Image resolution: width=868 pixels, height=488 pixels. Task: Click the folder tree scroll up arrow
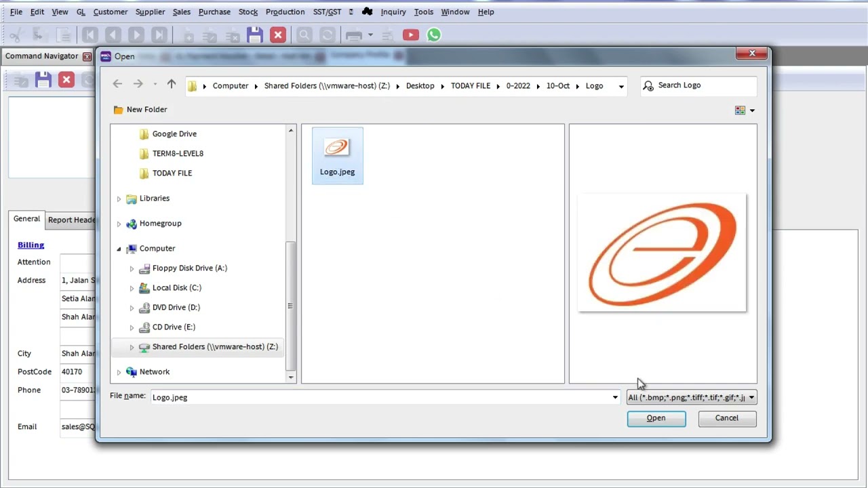(x=291, y=130)
